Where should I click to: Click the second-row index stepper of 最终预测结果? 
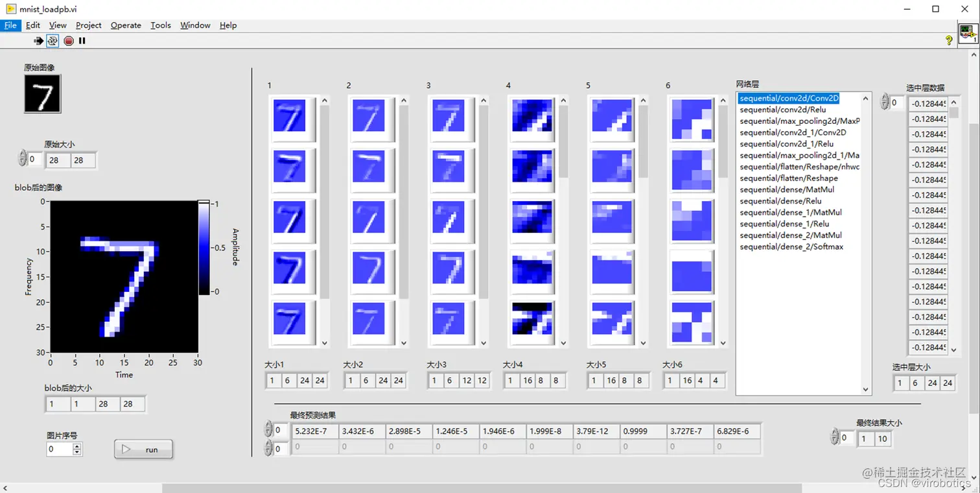(268, 448)
